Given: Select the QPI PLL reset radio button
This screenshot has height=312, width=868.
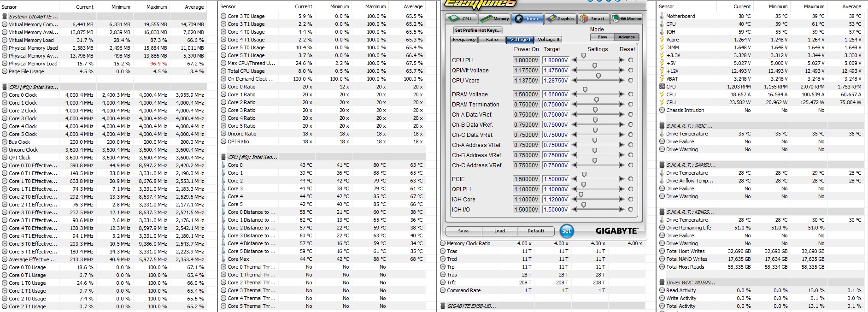Looking at the screenshot, I should [631, 189].
